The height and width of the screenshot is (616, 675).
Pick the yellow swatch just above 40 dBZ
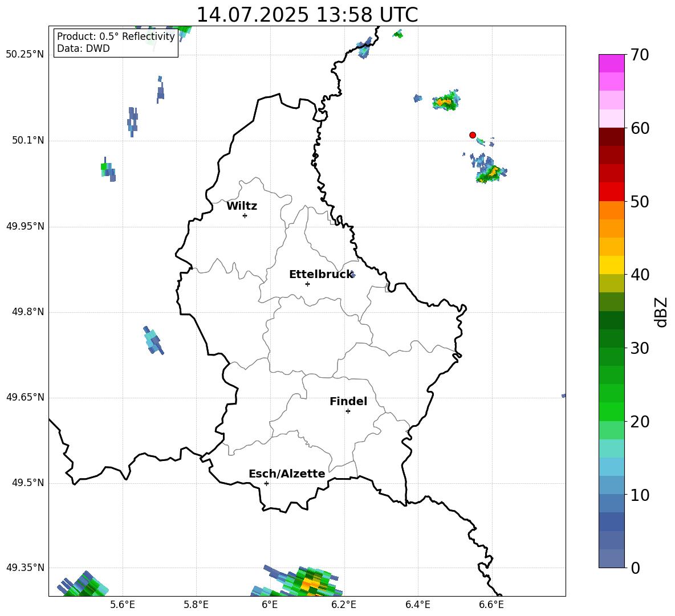tap(611, 265)
